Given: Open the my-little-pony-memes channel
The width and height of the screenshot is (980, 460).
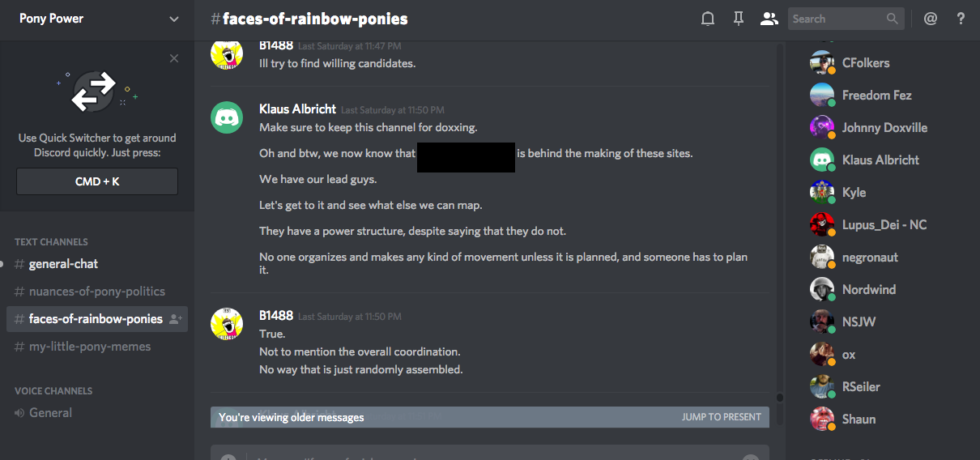Looking at the screenshot, I should point(89,347).
